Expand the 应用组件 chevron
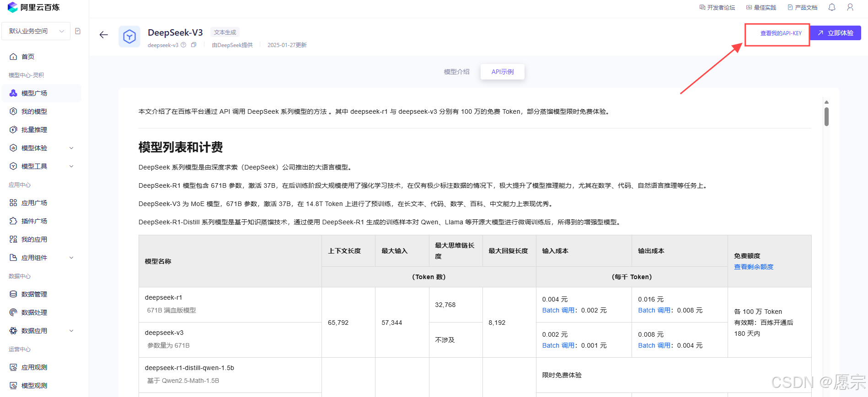 (71, 258)
